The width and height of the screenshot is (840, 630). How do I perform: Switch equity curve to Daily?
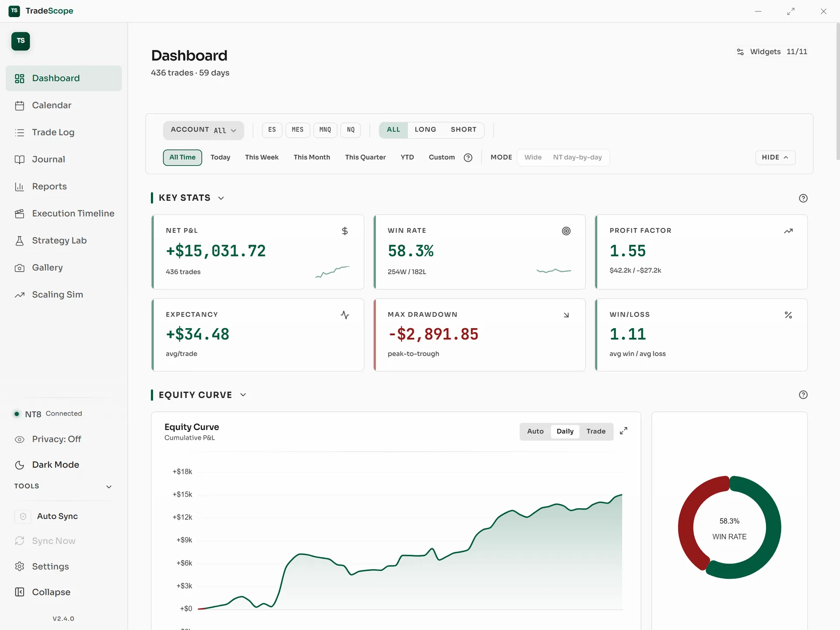click(565, 431)
